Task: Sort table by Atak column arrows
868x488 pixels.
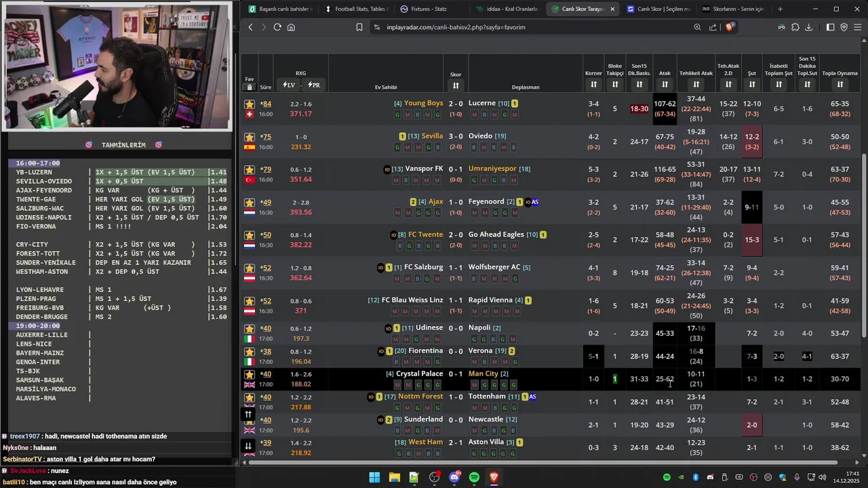Action: 665,84
